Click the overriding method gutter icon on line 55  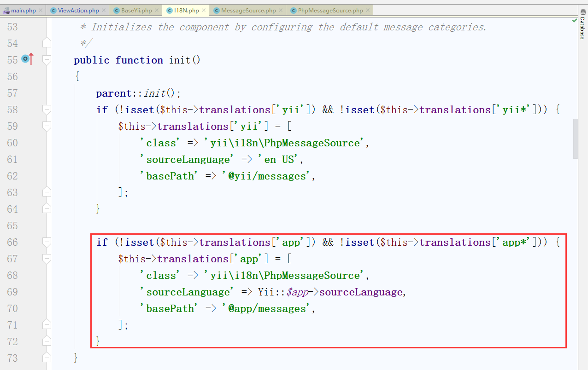point(27,58)
